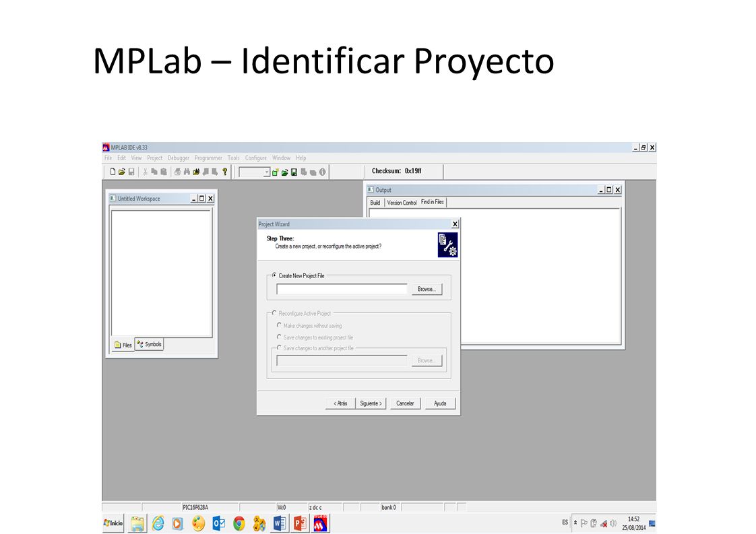Open the build configuration dropdown in toolbar
The width and height of the screenshot is (756, 534).
[x=267, y=172]
